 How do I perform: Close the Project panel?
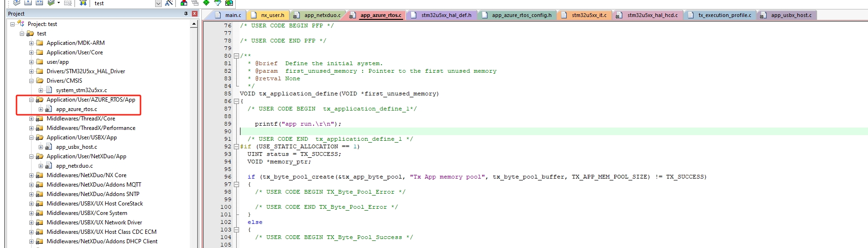(x=194, y=14)
